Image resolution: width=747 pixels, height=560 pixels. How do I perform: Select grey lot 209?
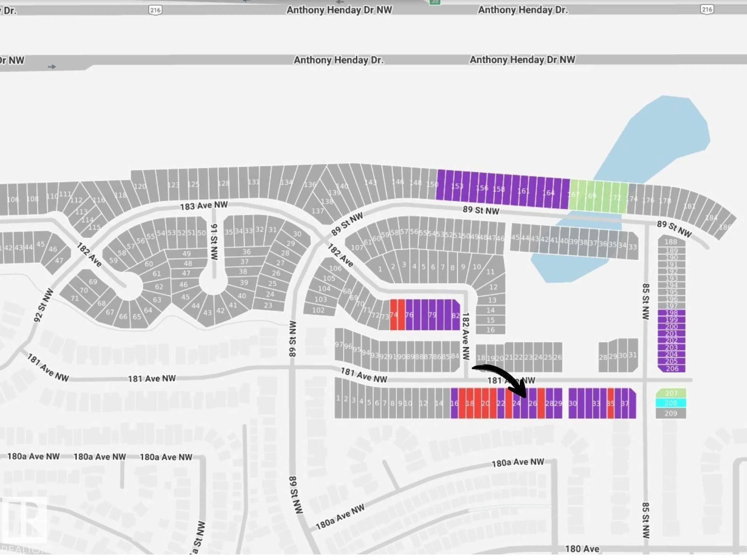click(x=671, y=413)
